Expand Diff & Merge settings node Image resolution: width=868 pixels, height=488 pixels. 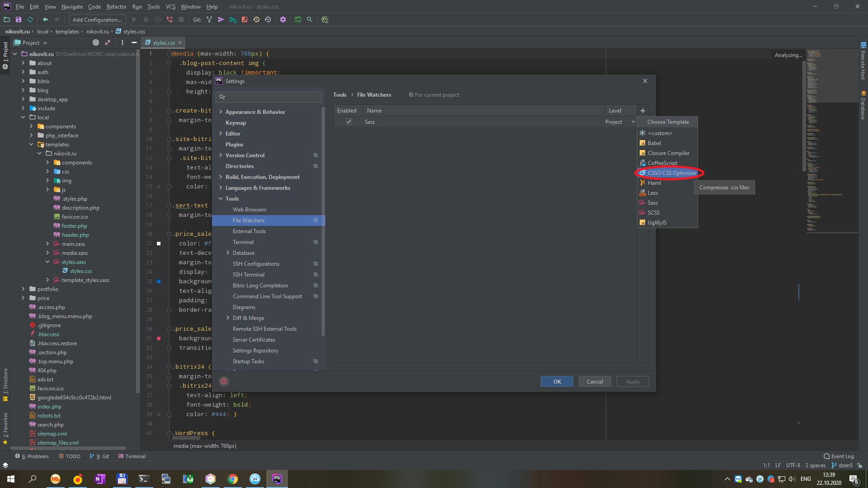(x=228, y=318)
